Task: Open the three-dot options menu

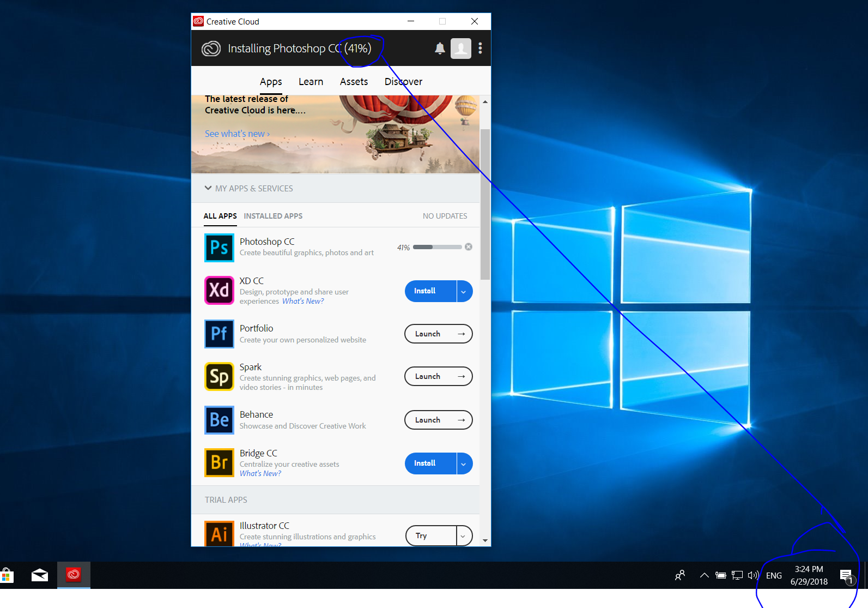Action: click(480, 49)
